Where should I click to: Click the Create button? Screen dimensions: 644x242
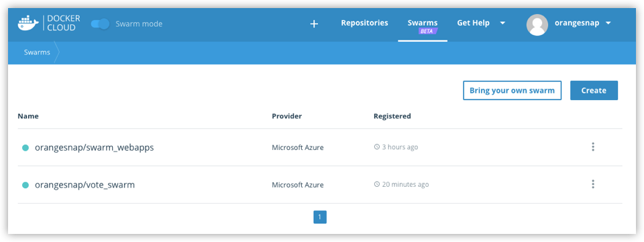click(x=594, y=91)
